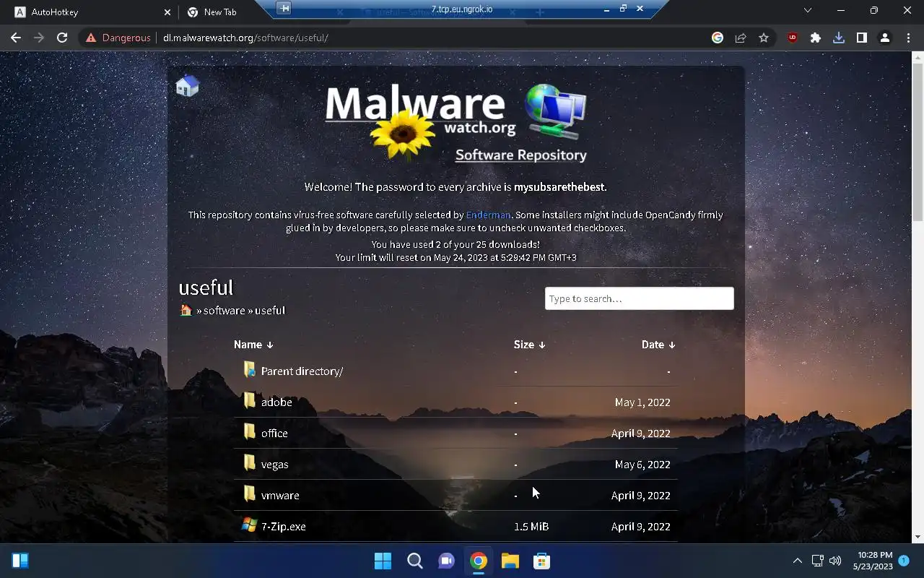This screenshot has height=578, width=924.
Task: Open the Enderman link
Action: 488,215
